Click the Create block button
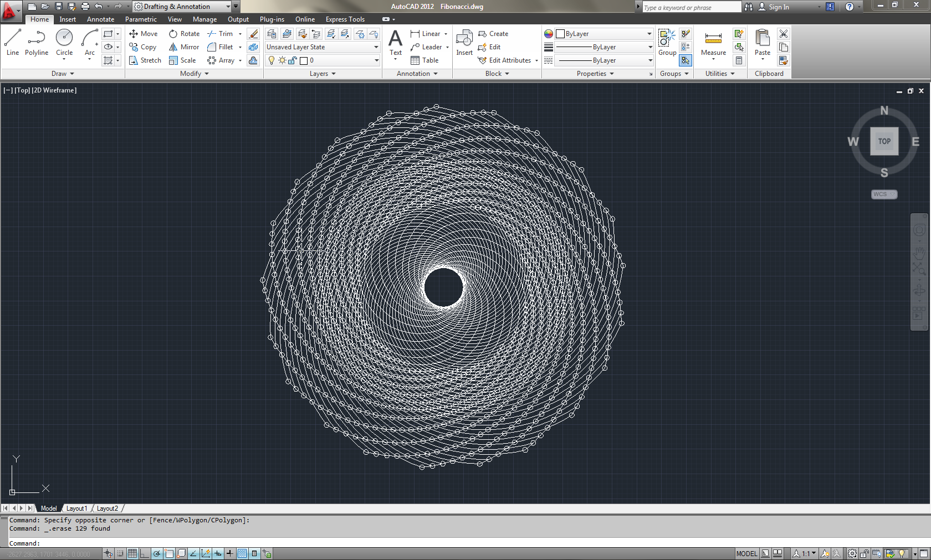Viewport: 931px width, 560px height. (x=493, y=34)
